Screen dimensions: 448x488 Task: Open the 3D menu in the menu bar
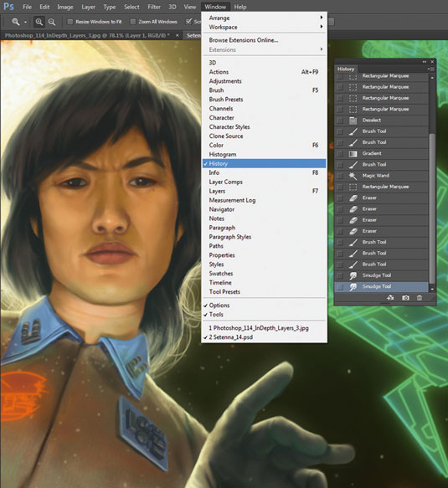(173, 7)
